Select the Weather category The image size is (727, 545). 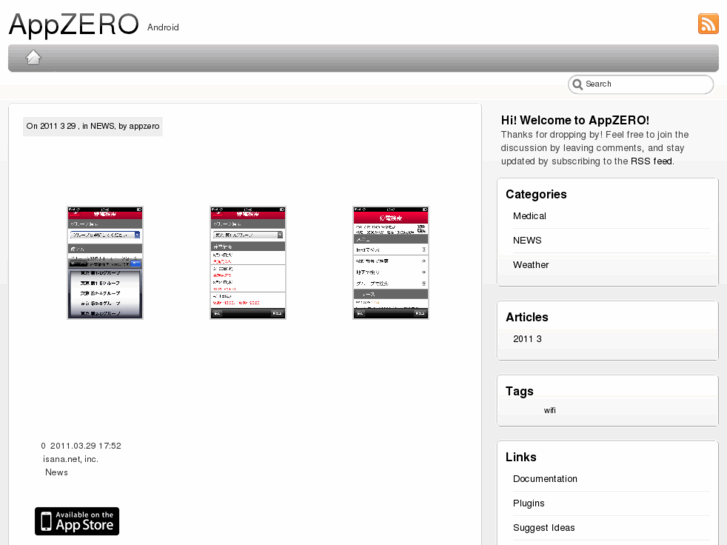point(531,265)
